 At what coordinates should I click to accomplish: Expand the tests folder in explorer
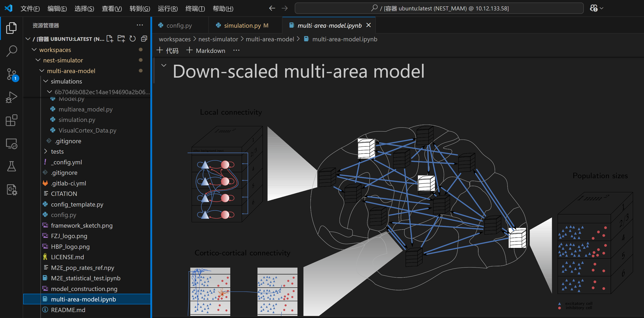[x=57, y=151]
